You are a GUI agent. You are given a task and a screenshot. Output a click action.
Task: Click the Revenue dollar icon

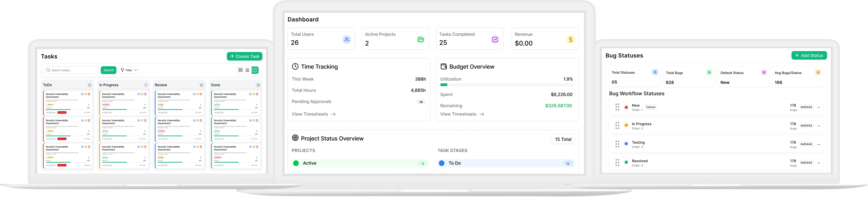570,39
